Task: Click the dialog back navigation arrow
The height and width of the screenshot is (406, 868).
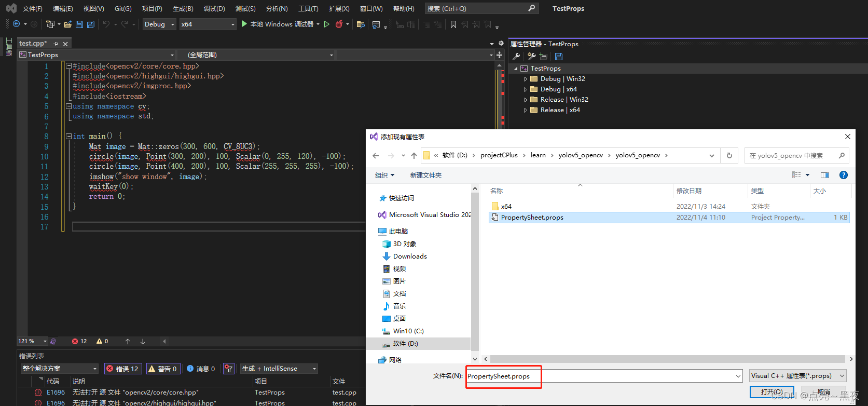Action: 376,156
